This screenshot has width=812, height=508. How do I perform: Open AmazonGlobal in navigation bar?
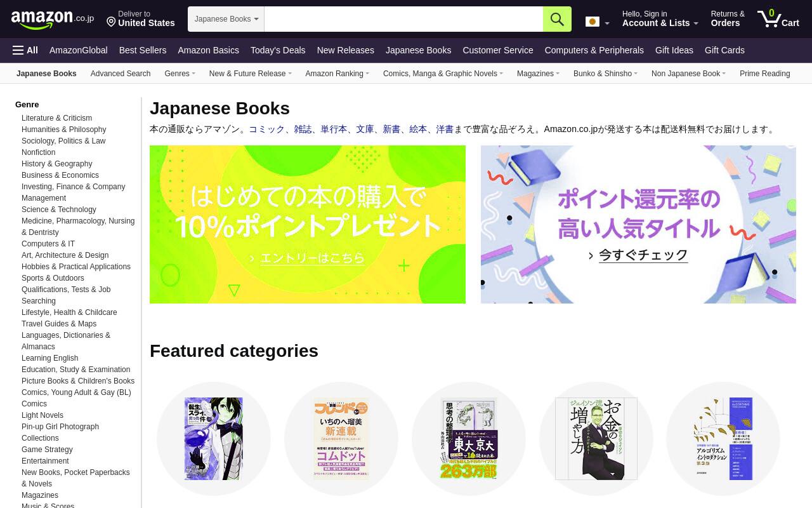(x=79, y=50)
